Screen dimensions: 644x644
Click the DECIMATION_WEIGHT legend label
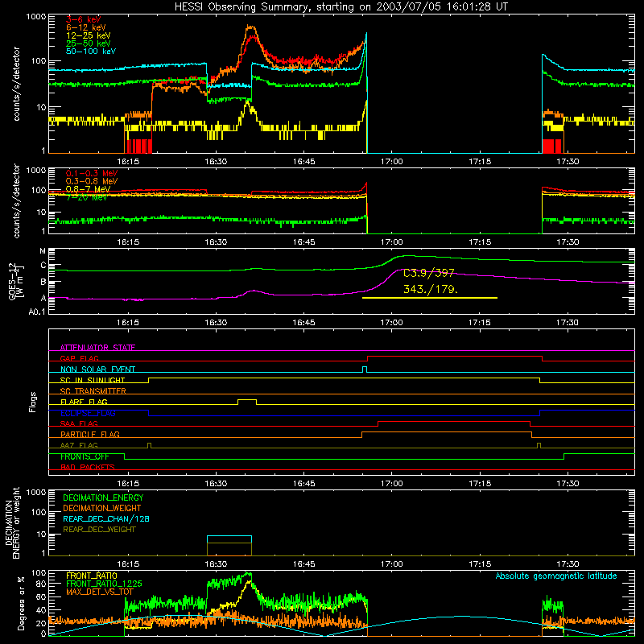point(102,508)
